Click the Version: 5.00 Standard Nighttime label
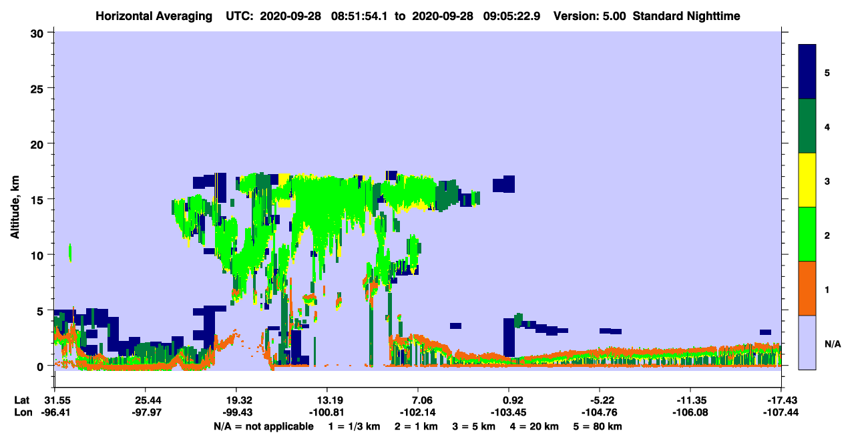 tap(647, 16)
